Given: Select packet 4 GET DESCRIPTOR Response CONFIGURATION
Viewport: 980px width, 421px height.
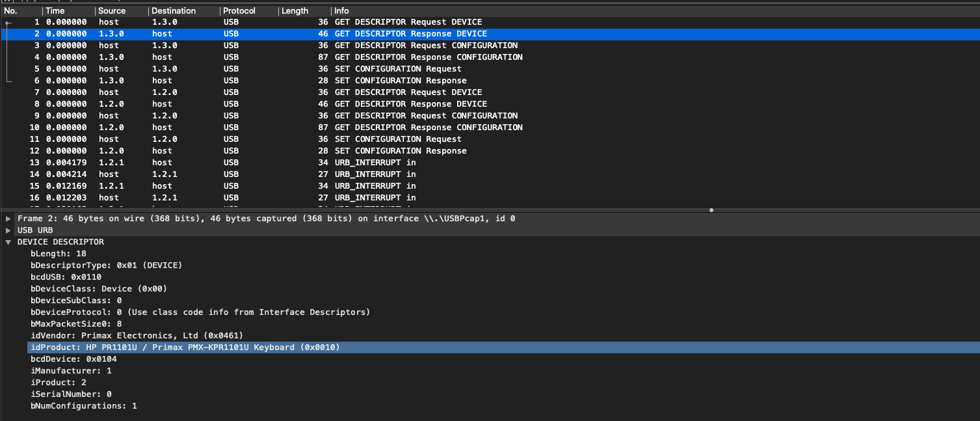Looking at the screenshot, I should (428, 57).
